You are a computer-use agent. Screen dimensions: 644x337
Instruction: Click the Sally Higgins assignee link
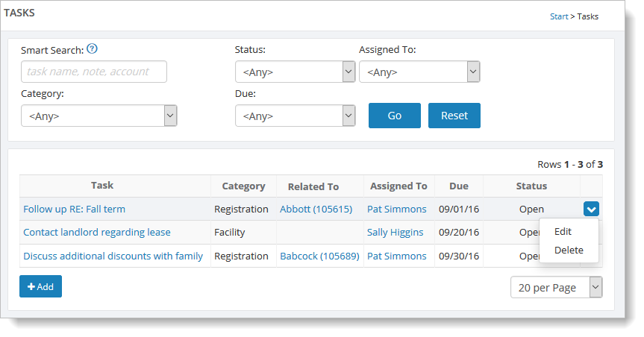395,233
